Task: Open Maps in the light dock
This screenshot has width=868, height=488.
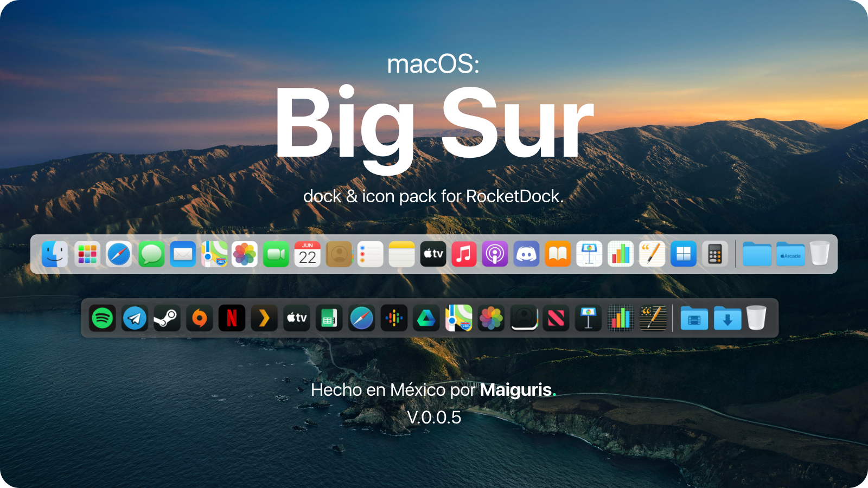Action: pyautogui.click(x=214, y=254)
